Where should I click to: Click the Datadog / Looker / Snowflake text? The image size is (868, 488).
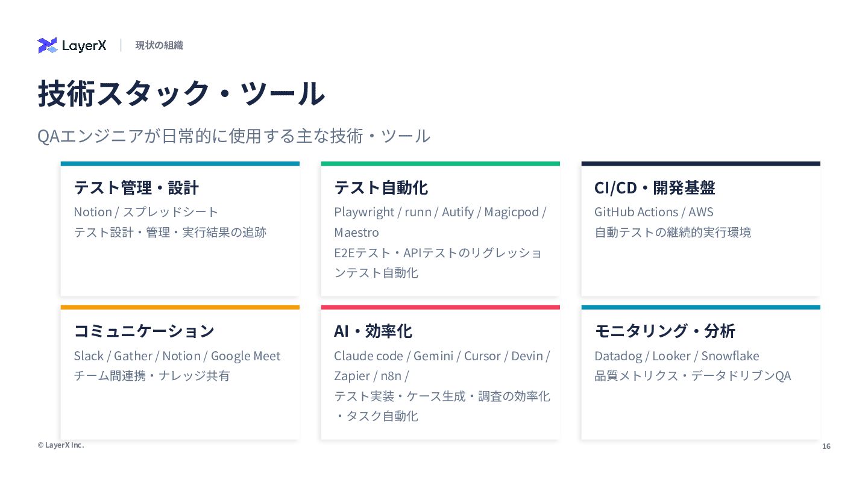point(677,355)
